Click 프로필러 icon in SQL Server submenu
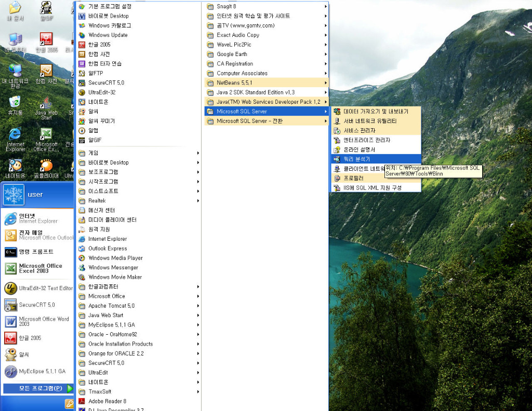Screen dimensions: 532x411 pyautogui.click(x=337, y=178)
